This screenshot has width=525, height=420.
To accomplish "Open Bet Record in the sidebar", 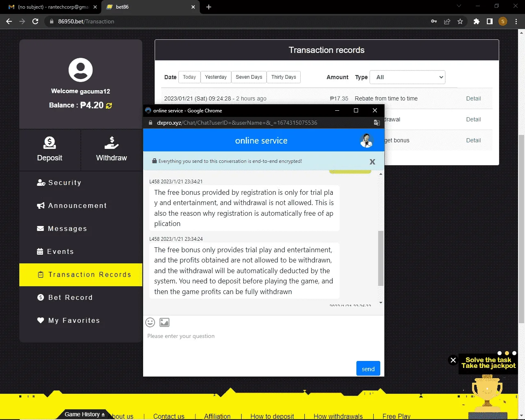I will tap(65, 297).
